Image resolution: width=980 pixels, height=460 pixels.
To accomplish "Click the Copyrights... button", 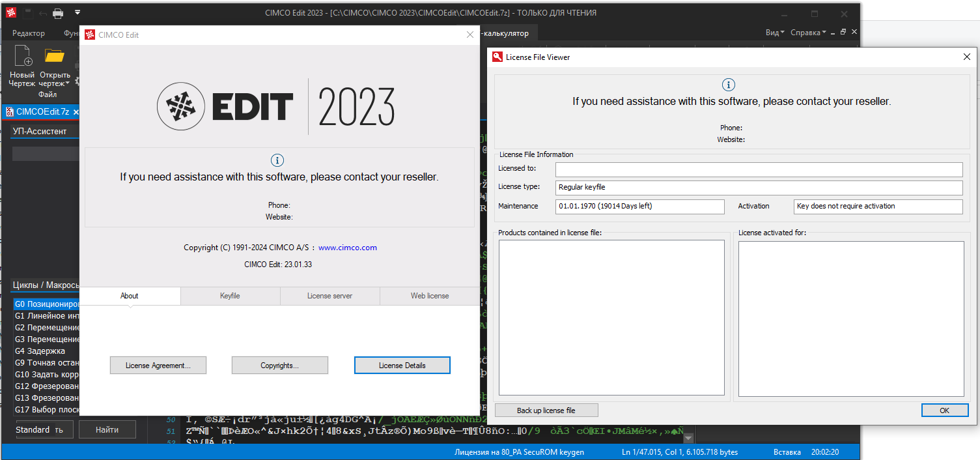I will pyautogui.click(x=280, y=366).
